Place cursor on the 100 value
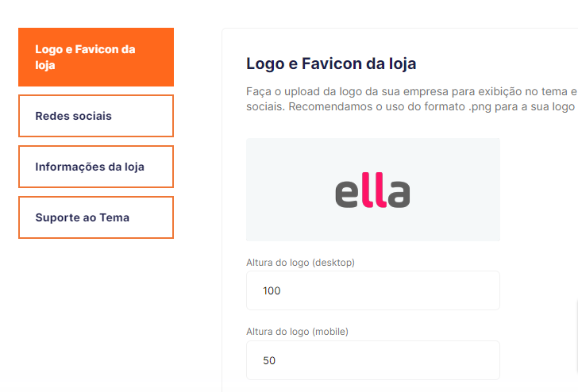The image size is (578, 392). pos(272,291)
